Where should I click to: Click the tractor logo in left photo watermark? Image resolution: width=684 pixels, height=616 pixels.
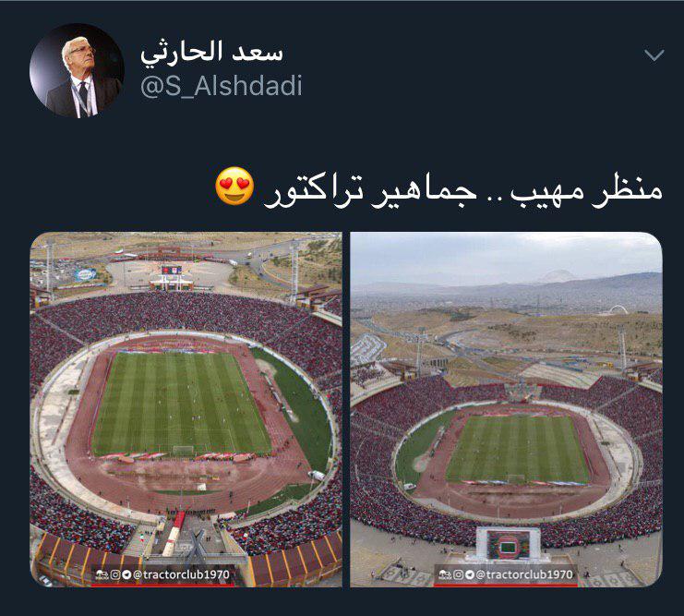[x=102, y=575]
